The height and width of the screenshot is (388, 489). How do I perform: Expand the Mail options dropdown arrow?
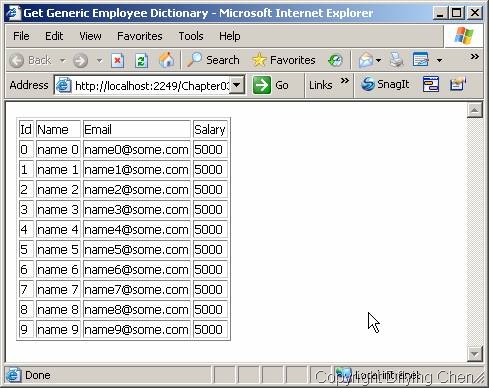point(378,61)
